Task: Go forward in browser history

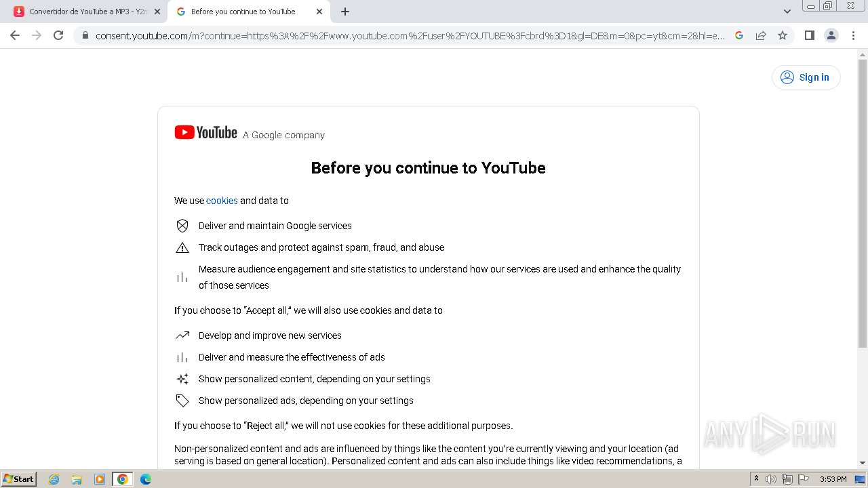Action: [37, 35]
